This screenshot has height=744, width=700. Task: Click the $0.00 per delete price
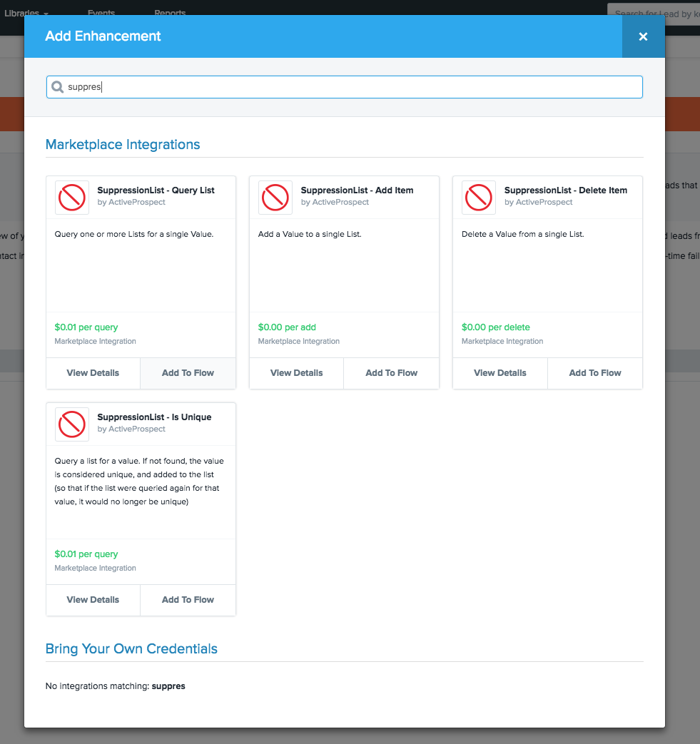point(496,327)
